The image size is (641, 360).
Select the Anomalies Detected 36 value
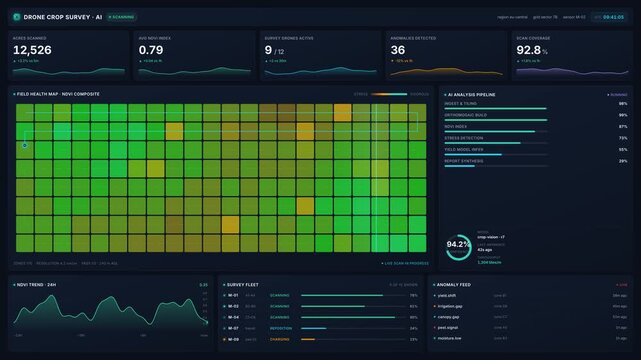(398, 50)
